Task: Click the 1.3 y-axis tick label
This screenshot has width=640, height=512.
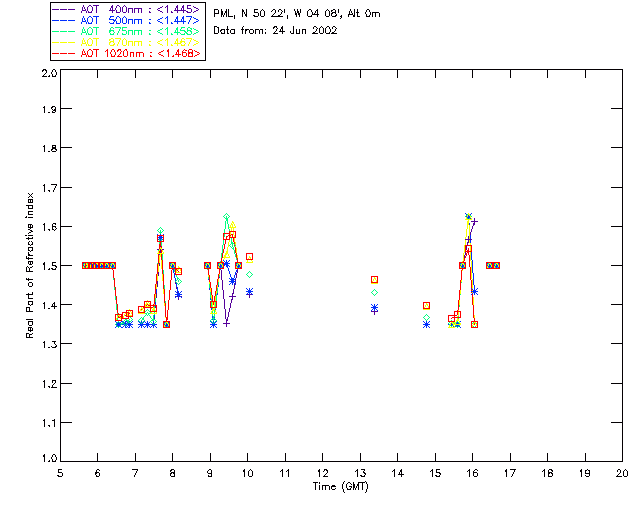Action: [49, 344]
